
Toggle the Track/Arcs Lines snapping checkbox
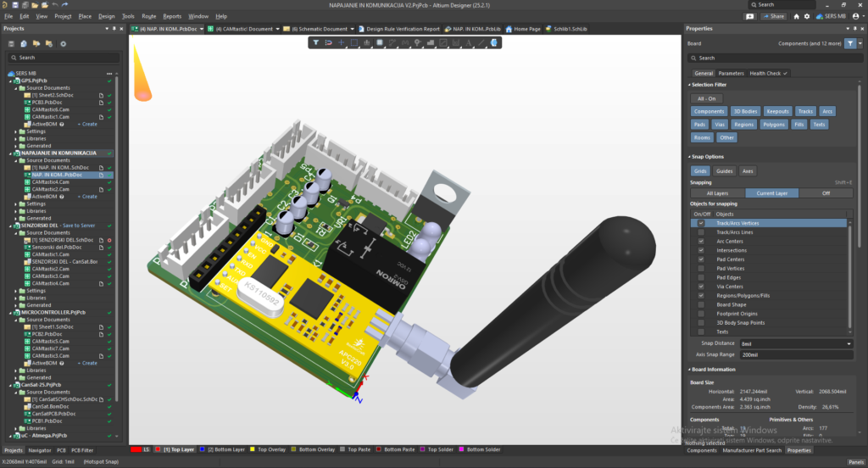pos(700,231)
